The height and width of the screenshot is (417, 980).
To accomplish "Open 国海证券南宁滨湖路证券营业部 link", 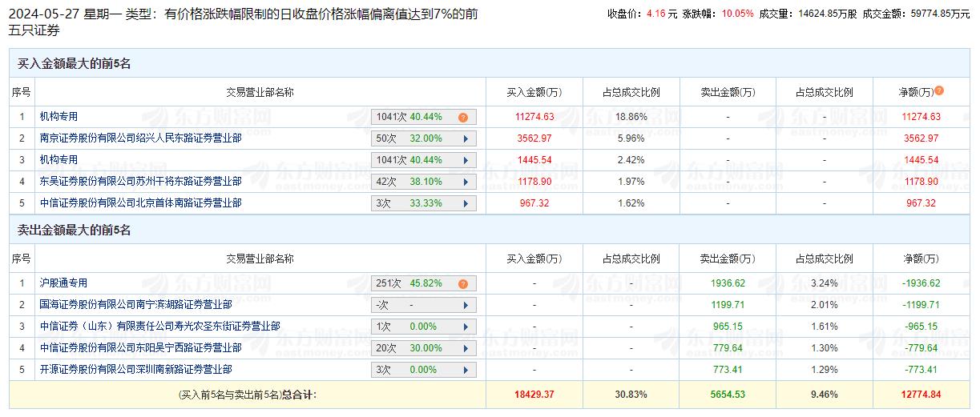I will click(x=135, y=305).
